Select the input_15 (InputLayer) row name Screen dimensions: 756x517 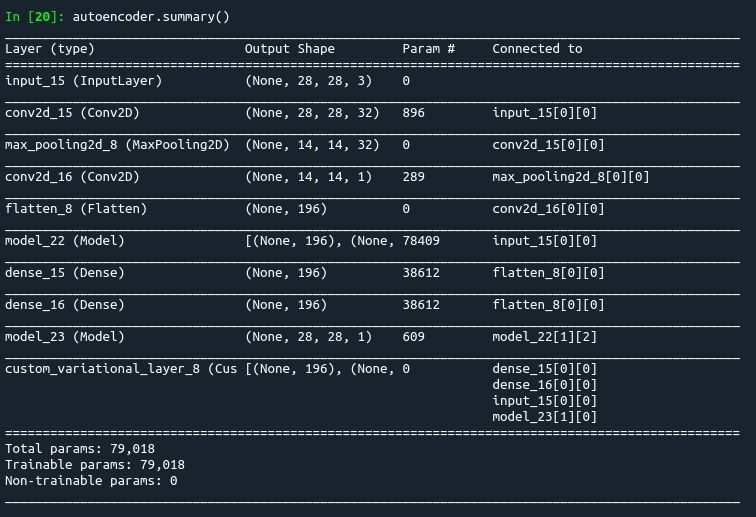(83, 81)
